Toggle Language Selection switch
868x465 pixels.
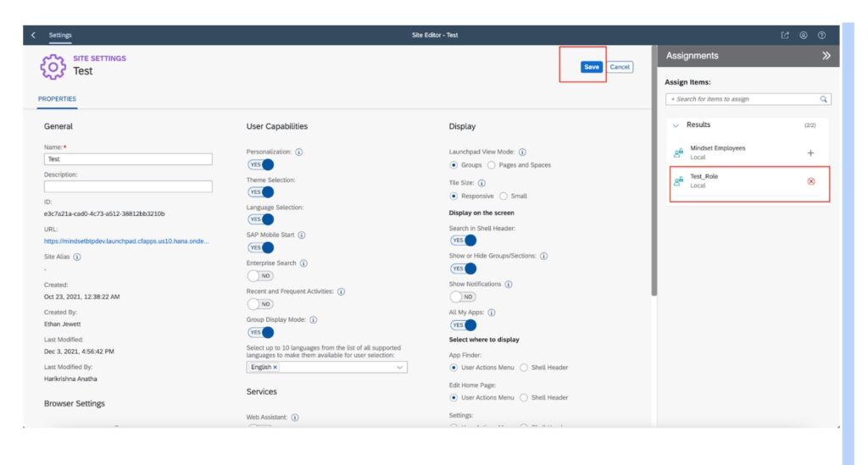pyautogui.click(x=261, y=219)
